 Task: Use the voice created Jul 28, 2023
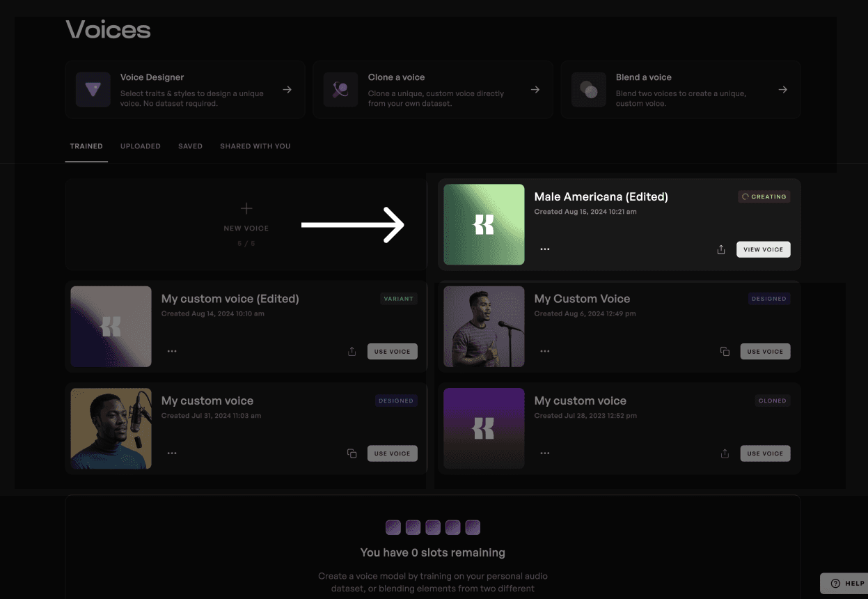766,453
